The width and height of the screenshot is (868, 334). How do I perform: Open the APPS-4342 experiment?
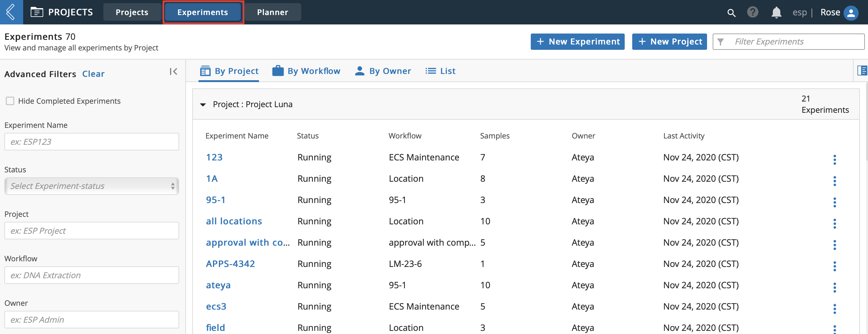230,264
